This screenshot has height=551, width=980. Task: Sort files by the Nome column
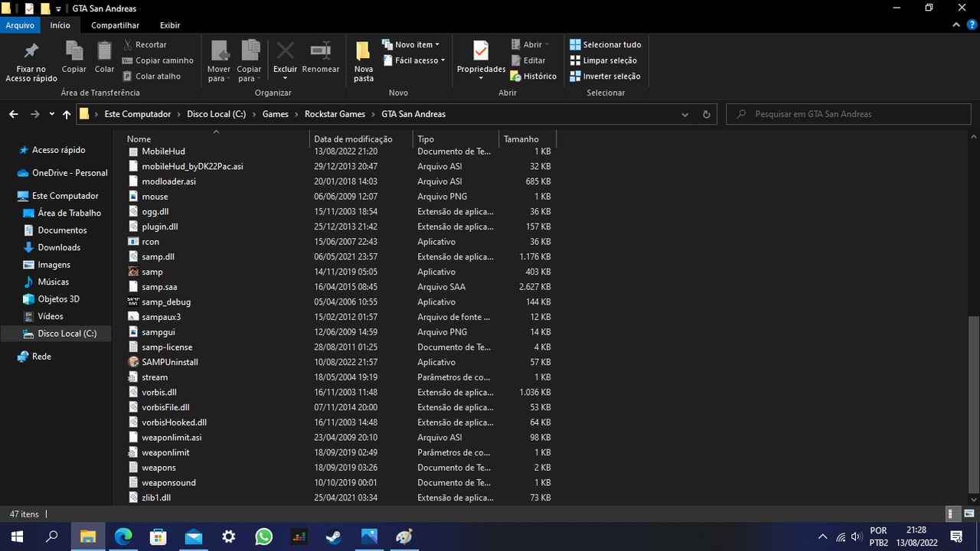pyautogui.click(x=217, y=139)
